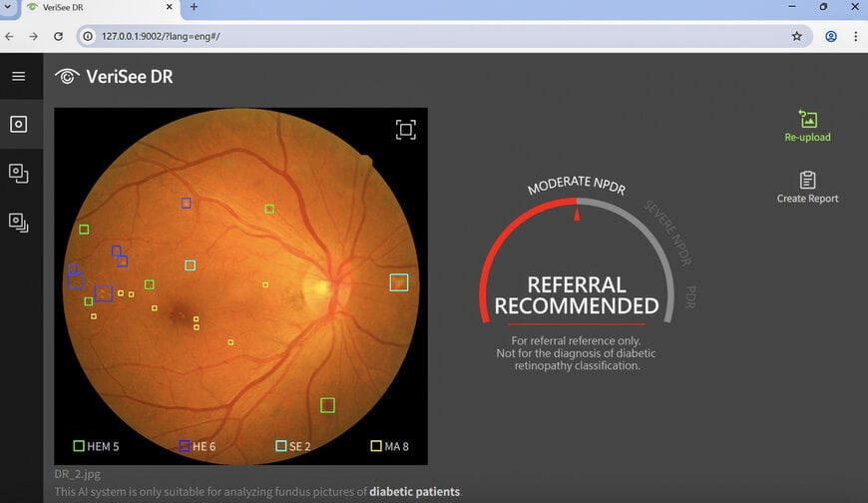The height and width of the screenshot is (503, 868).
Task: Open a new browser tab
Action: pos(194,7)
